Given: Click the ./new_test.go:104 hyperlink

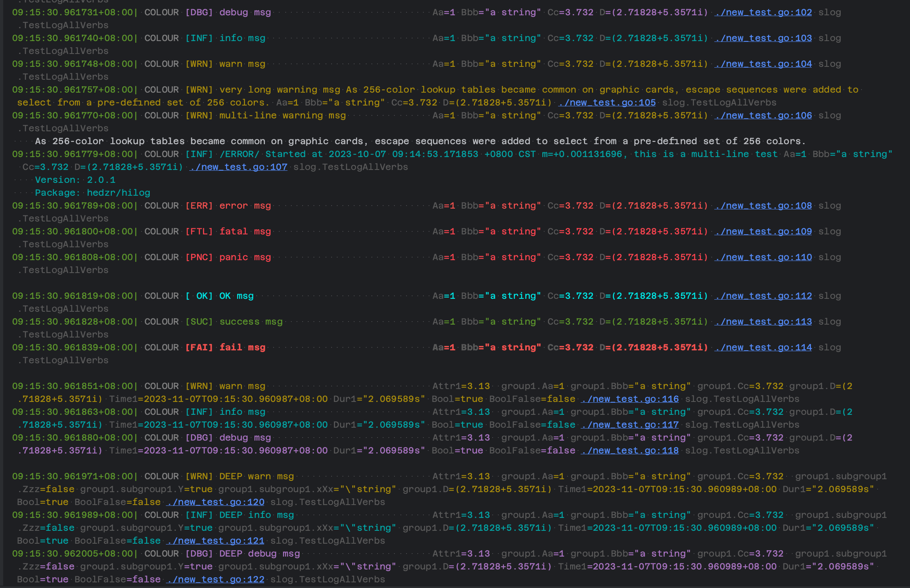Looking at the screenshot, I should tap(763, 64).
